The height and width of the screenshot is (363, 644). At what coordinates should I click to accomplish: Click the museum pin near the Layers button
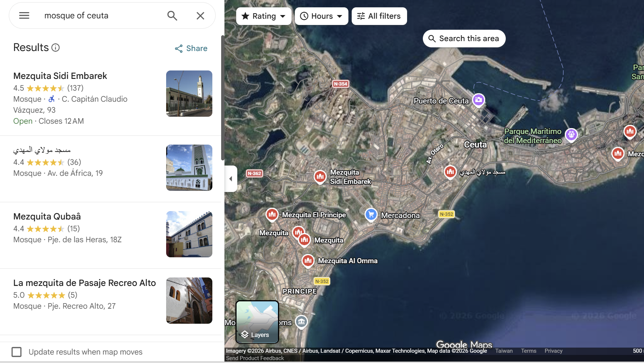coord(301,322)
